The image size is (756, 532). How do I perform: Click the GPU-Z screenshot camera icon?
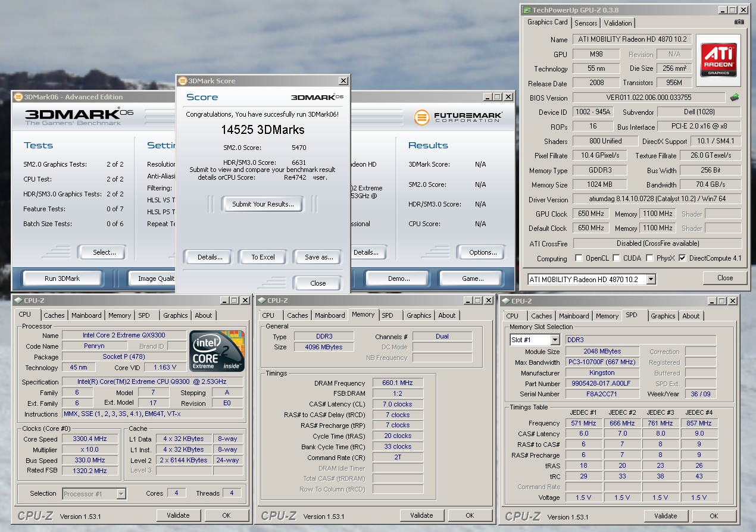[739, 22]
